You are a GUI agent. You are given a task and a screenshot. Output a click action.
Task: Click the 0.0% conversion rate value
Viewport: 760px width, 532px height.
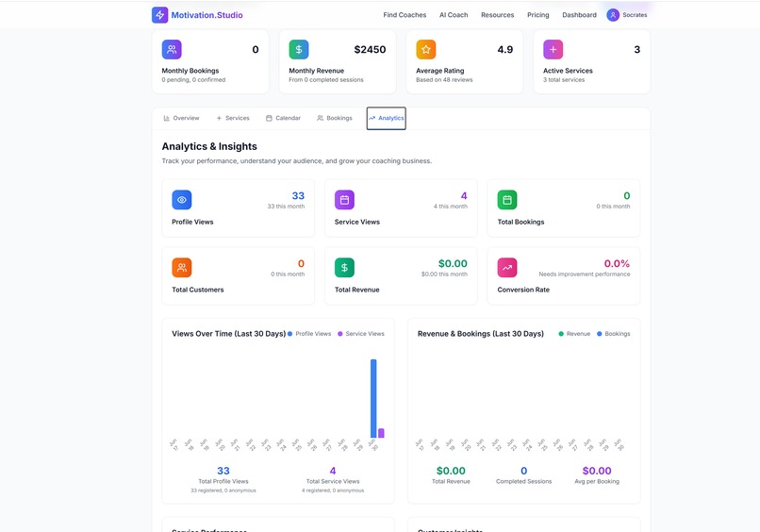point(617,264)
